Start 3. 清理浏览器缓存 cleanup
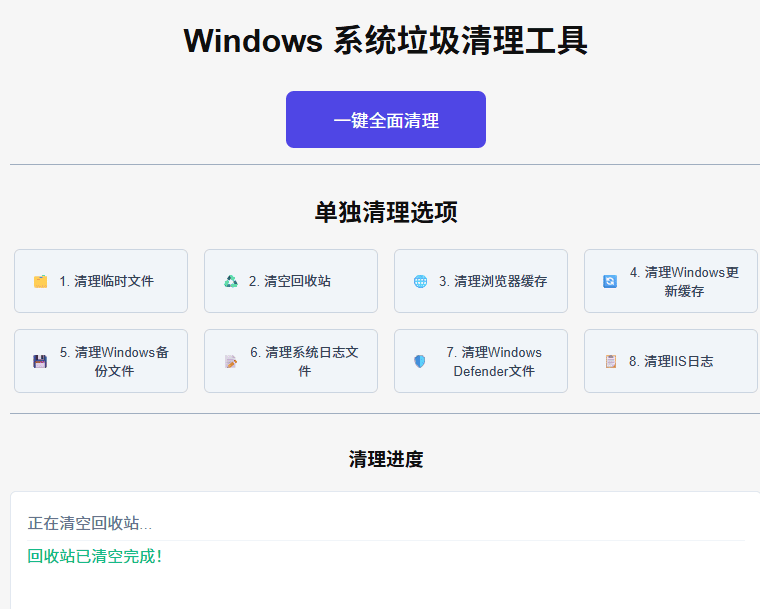Screen dimensions: 760x609 point(481,281)
